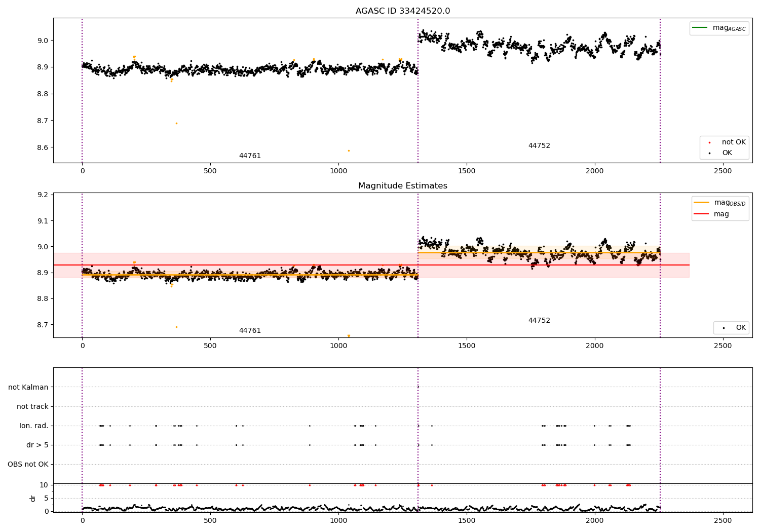The height and width of the screenshot is (532, 760).
Task: Click obsid label 44752 in Magnitude Estimates plot
Action: pos(539,321)
